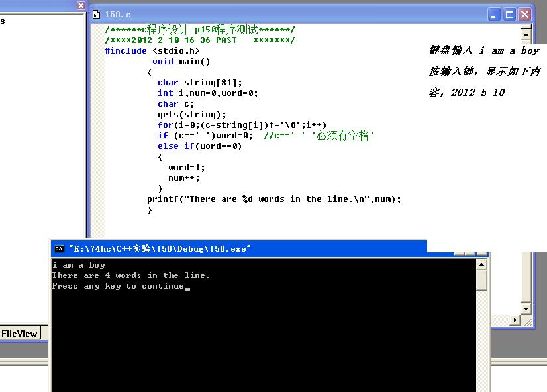Click console output 'There are 4 words in the line.'
Image resolution: width=547 pixels, height=392 pixels.
pyautogui.click(x=131, y=275)
